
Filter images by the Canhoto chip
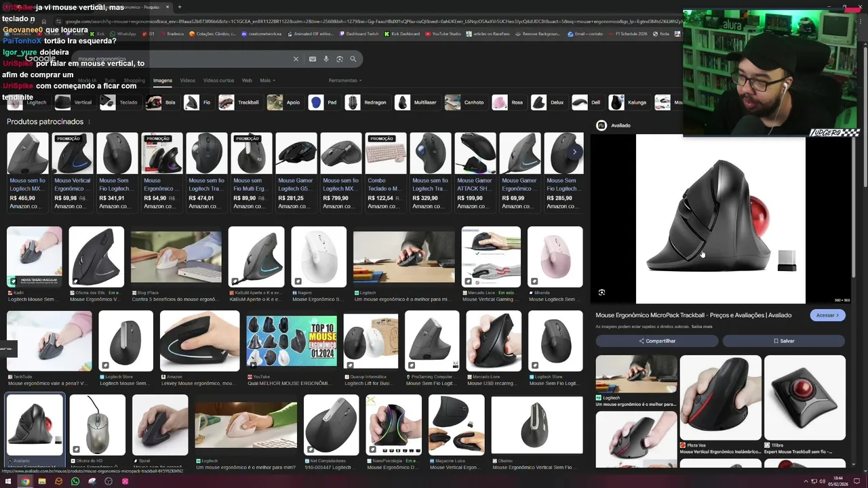coord(465,102)
